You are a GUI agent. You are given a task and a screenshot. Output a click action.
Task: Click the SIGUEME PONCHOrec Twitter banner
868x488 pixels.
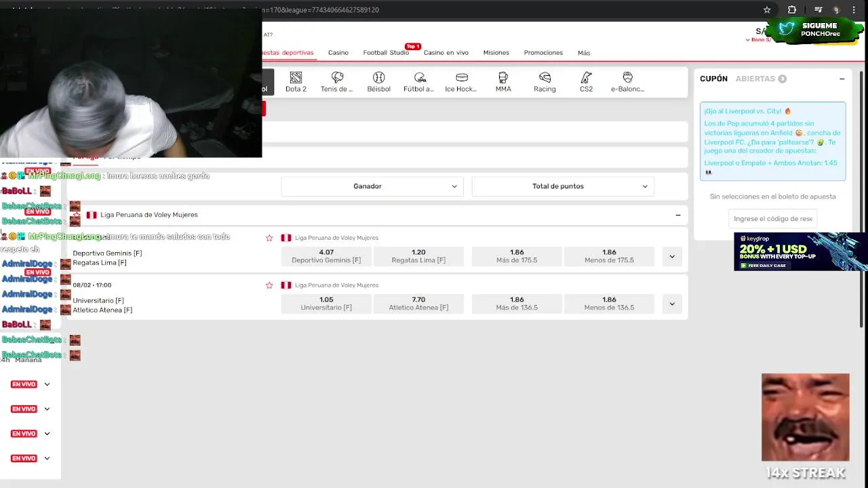click(x=815, y=30)
